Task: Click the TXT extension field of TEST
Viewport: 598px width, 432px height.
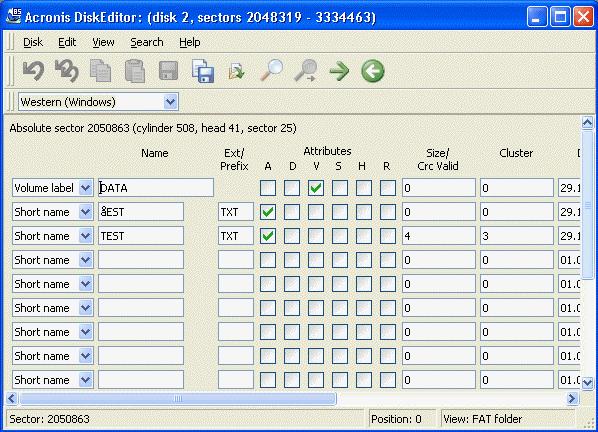Action: click(x=236, y=236)
